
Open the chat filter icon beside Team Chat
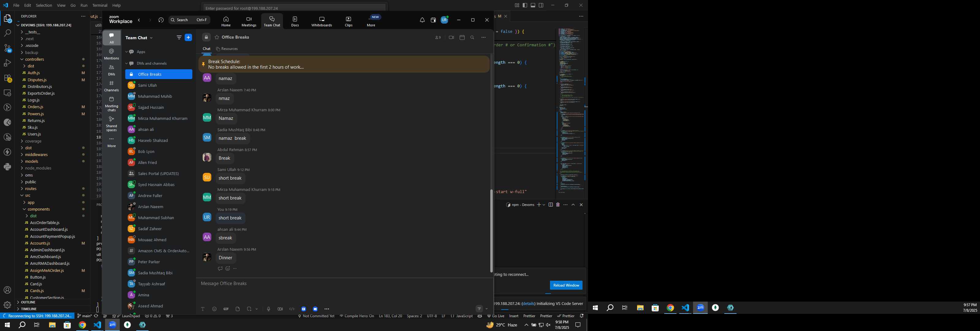(x=179, y=37)
